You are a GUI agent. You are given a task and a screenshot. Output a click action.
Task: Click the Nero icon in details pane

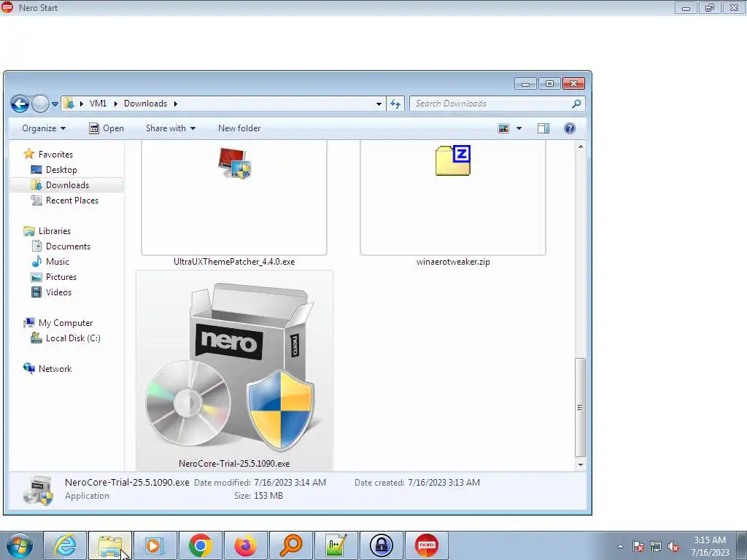pyautogui.click(x=38, y=491)
